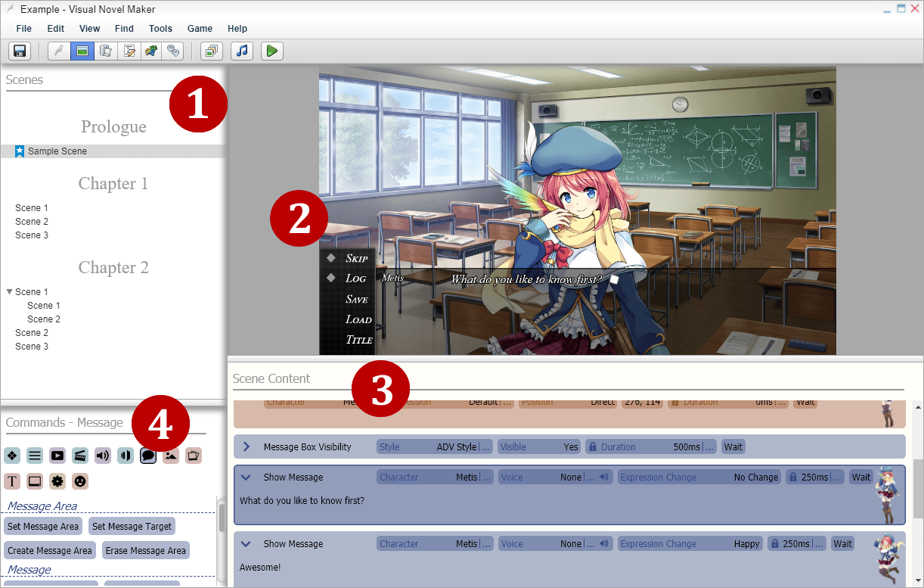This screenshot has height=588, width=924.
Task: Open the Edit menu
Action: point(55,29)
